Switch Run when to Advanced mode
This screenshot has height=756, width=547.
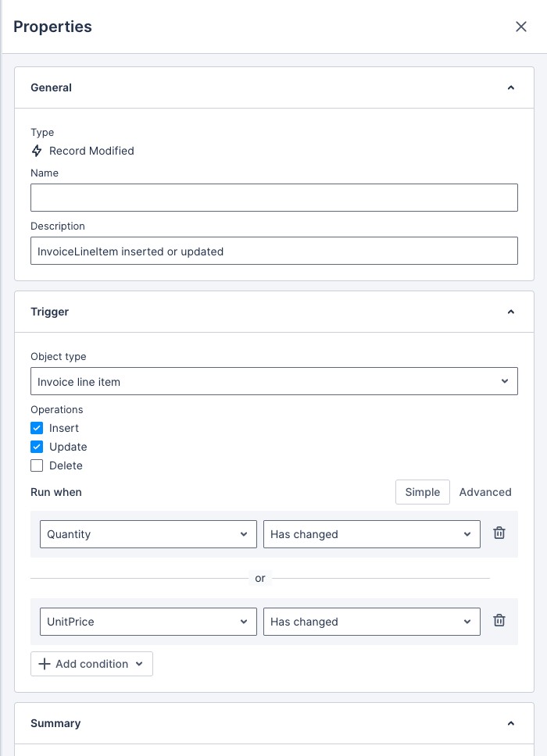[x=485, y=492]
